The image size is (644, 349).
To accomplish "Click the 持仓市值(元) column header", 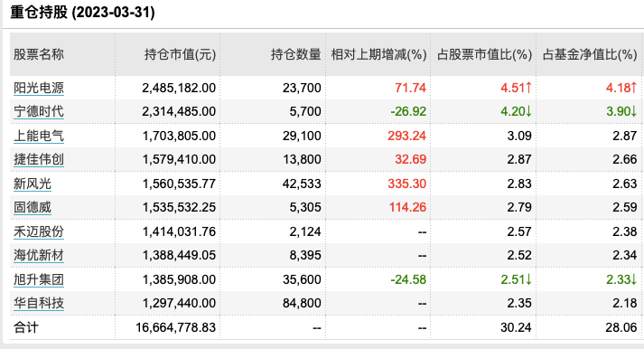I will point(180,54).
